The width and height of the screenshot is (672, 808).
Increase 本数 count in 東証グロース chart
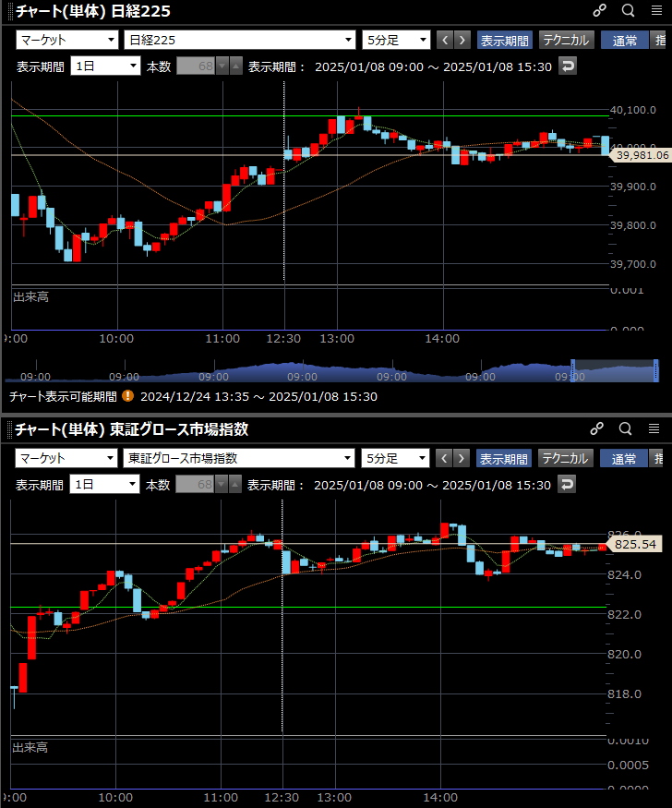coord(234,485)
